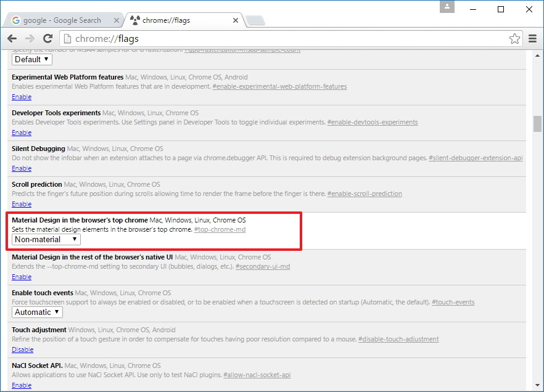Bookmark this page with the star icon
The height and width of the screenshot is (392, 544).
pos(514,38)
